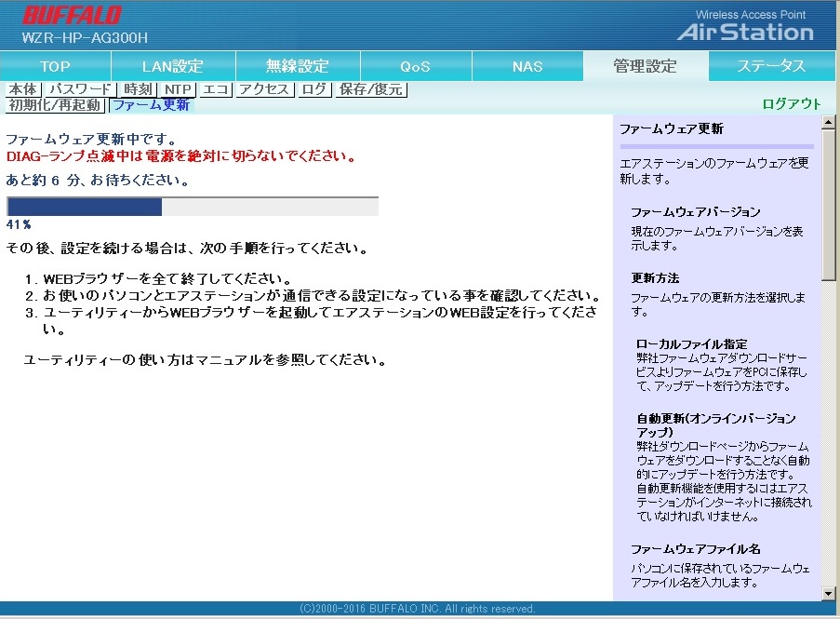Click the 更新方法 help heading
The width and height of the screenshot is (840, 619).
click(655, 278)
